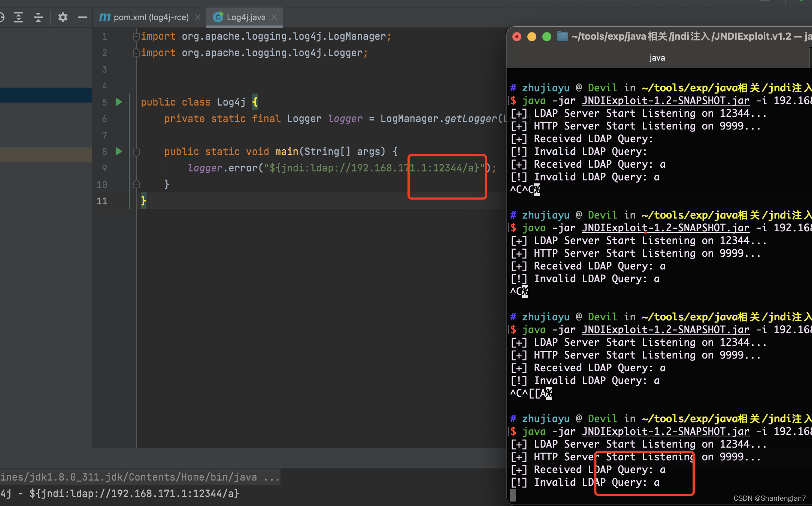Open project panel settings gear

tap(63, 17)
